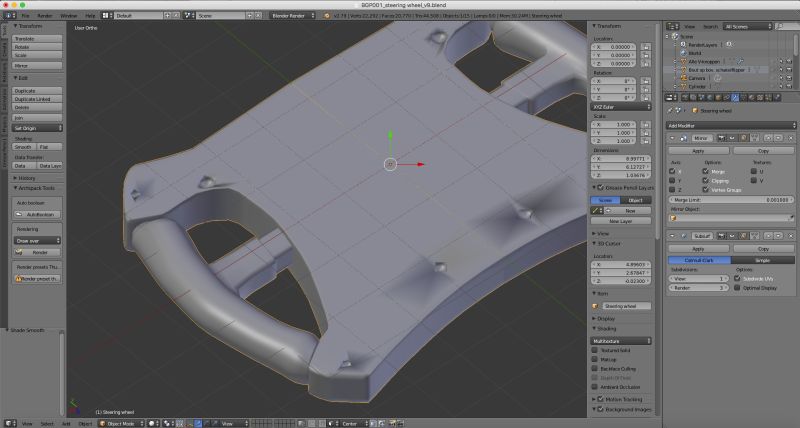Toggle Subsurf modifier render visibility camera icon
Viewport: 800px width, 428px height.
coord(721,236)
